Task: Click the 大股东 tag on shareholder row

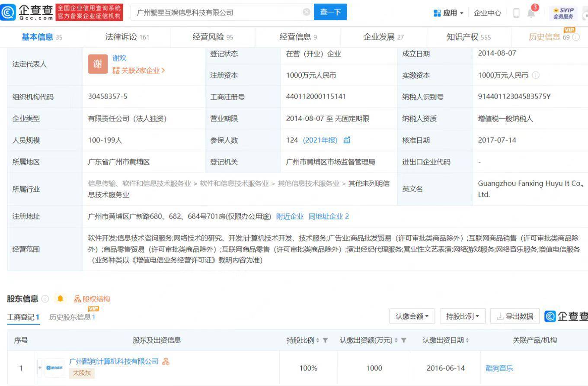Action: pyautogui.click(x=82, y=373)
